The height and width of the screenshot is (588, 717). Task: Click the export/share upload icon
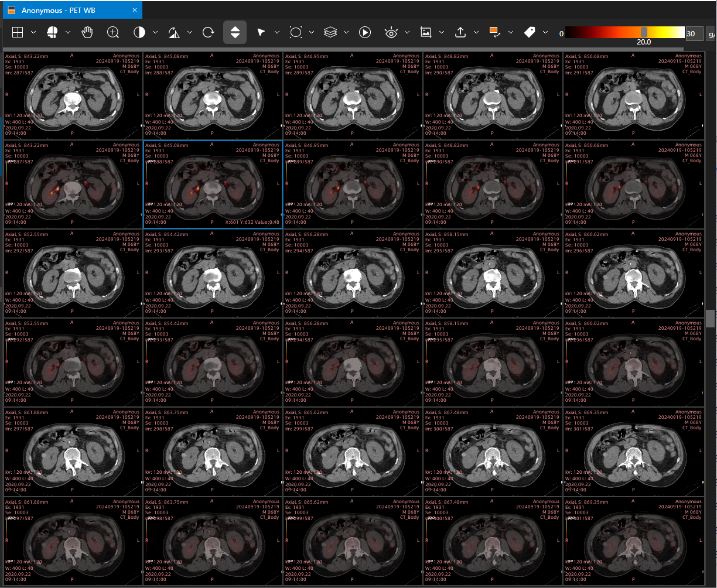click(x=461, y=32)
